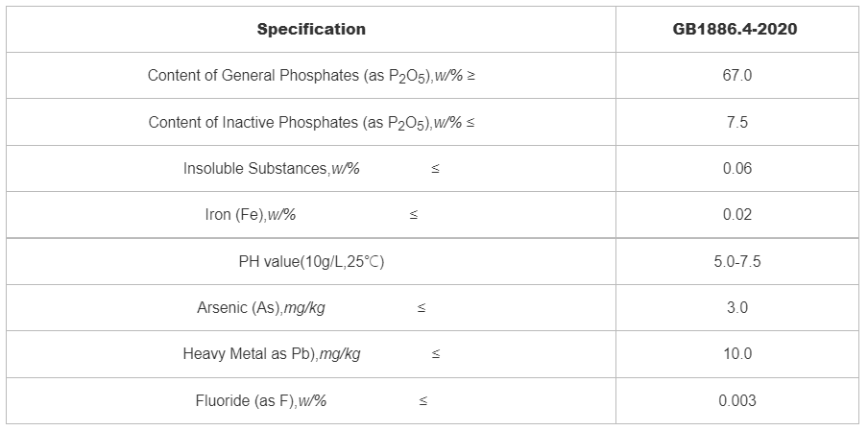This screenshot has width=868, height=431.
Task: Select the Content of General Phosphates row label
Action: (x=311, y=75)
